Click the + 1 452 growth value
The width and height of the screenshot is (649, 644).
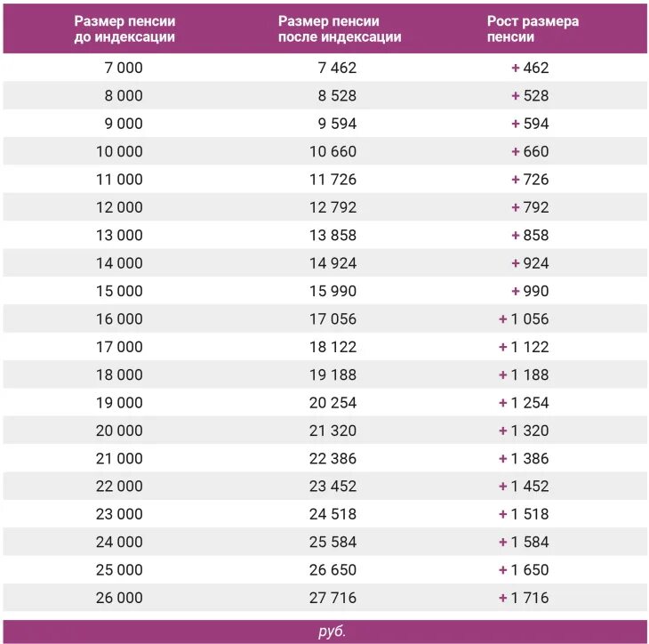[524, 487]
